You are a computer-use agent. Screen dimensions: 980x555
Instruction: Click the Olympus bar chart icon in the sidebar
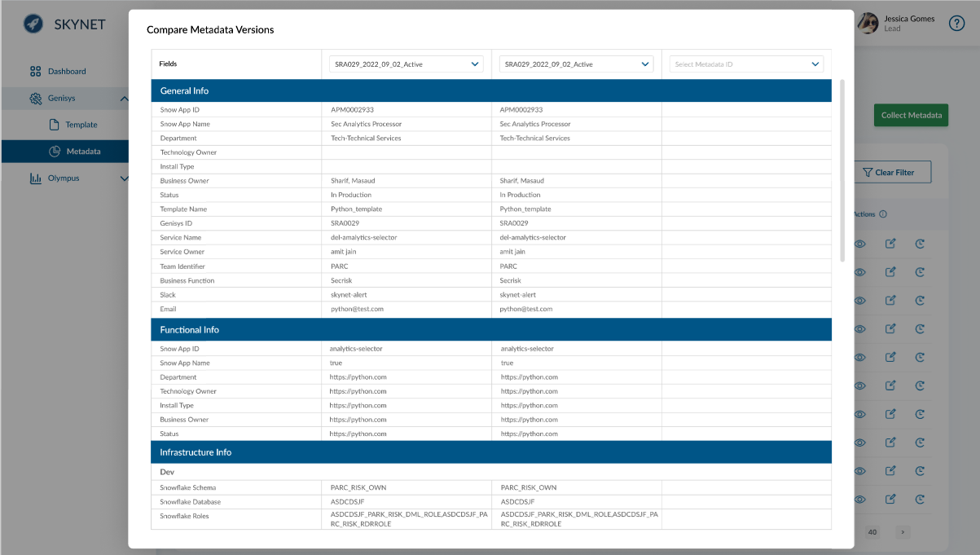point(35,178)
